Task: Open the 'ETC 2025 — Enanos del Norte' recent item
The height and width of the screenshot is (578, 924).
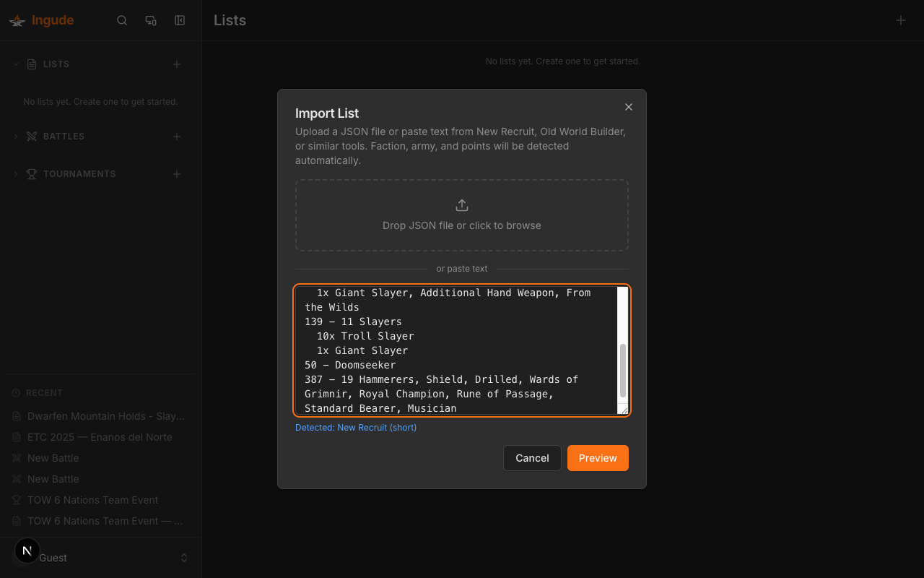Action: coord(99,436)
